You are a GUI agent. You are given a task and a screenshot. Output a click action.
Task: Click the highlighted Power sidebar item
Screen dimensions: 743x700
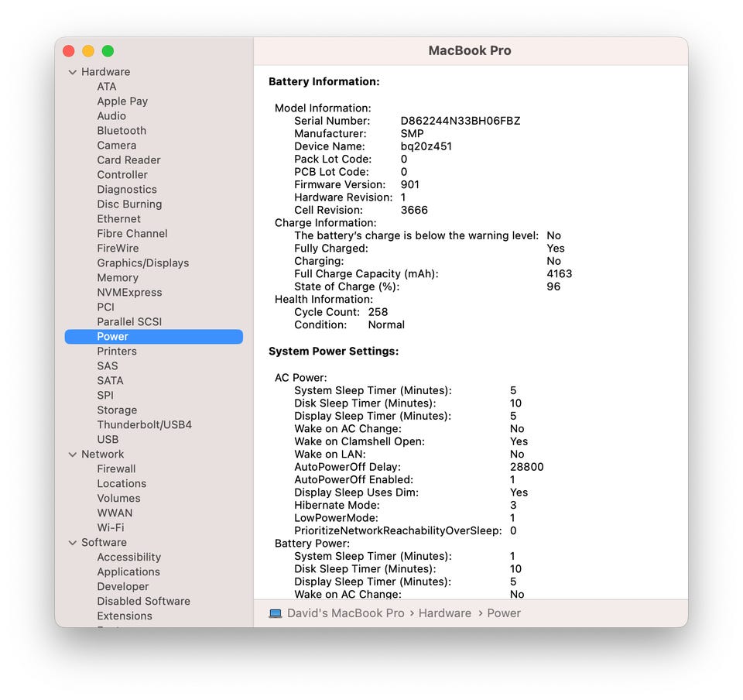pyautogui.click(x=154, y=337)
